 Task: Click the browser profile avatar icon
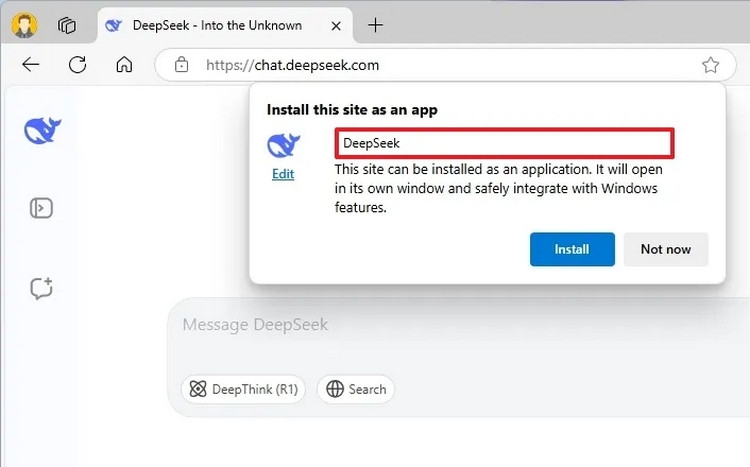click(24, 25)
